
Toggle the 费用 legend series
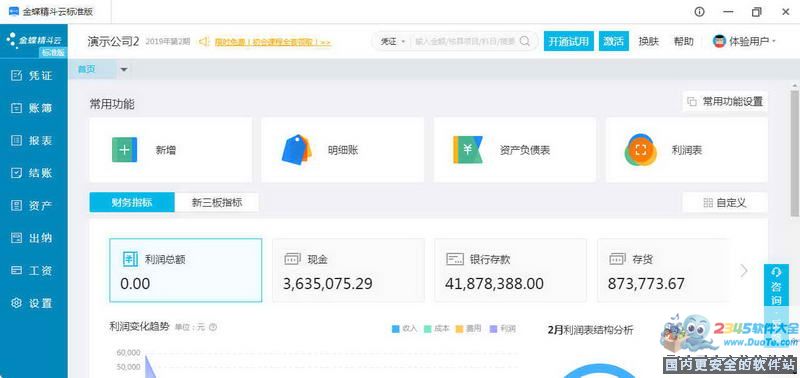coord(468,329)
